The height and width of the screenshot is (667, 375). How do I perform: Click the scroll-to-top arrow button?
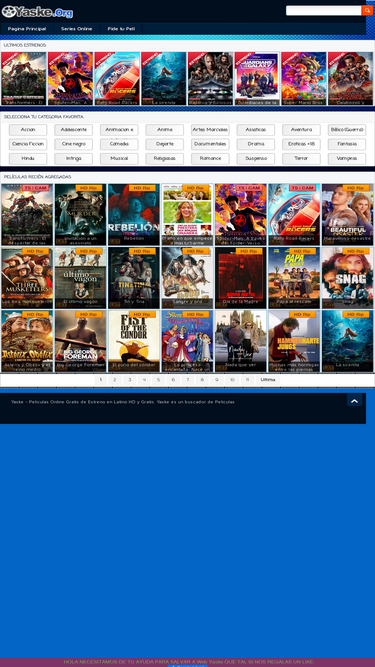(354, 400)
